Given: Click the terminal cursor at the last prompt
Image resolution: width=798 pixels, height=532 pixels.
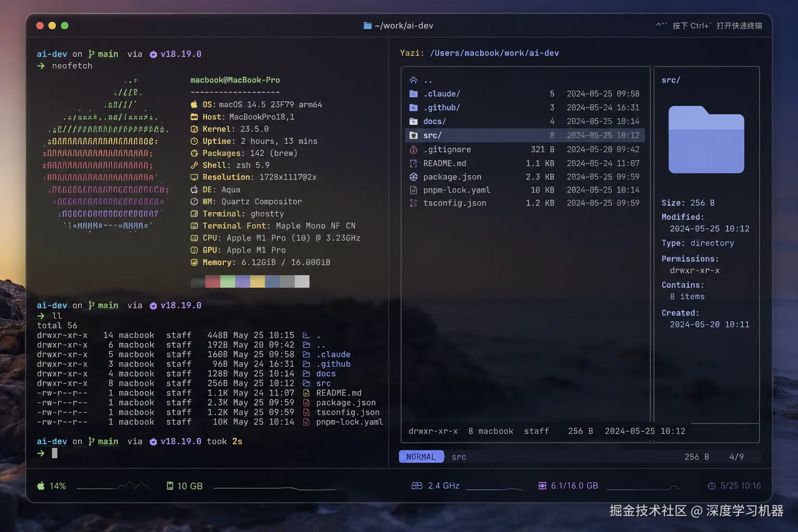Looking at the screenshot, I should (x=55, y=453).
